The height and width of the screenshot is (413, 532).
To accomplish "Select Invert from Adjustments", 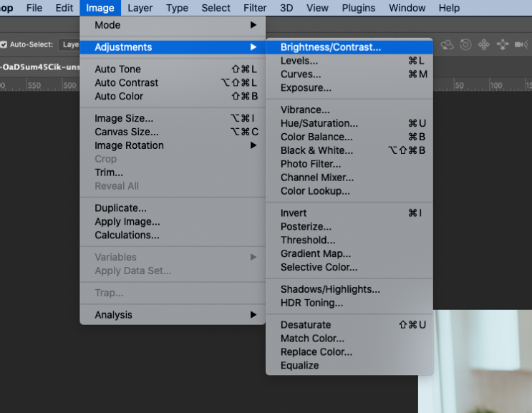I will click(x=349, y=213).
